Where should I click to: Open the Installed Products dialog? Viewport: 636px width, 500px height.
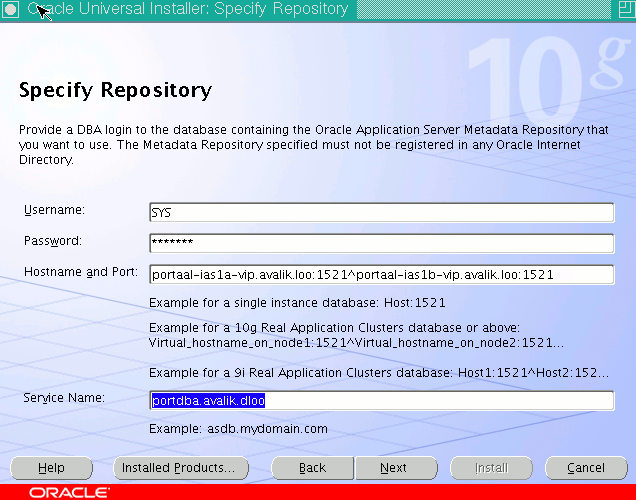pyautogui.click(x=181, y=468)
